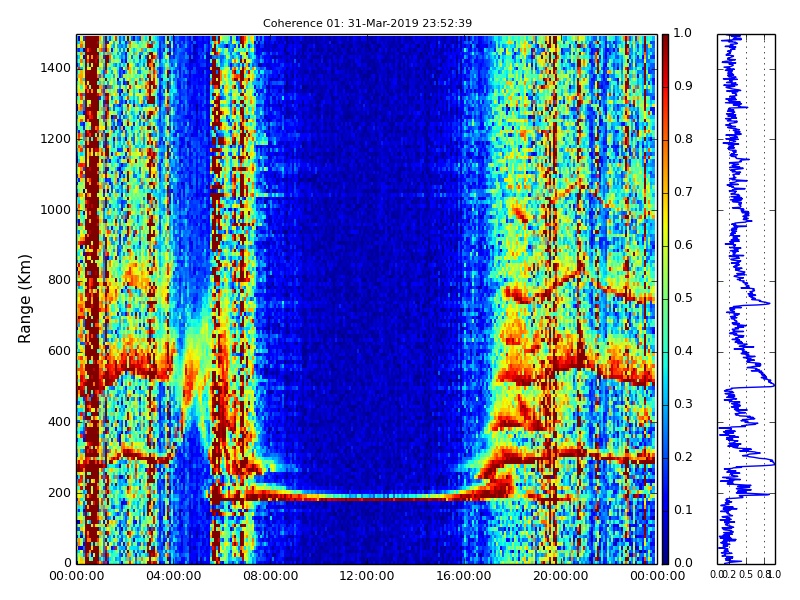This screenshot has height=600, width=800.
Task: Click the 'Range (Km)' y-axis label
Action: click(24, 299)
